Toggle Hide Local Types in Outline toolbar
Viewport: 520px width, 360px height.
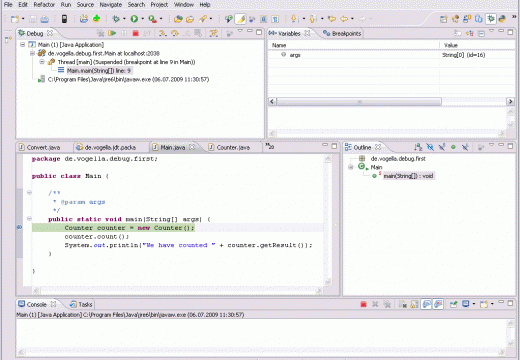[x=465, y=147]
